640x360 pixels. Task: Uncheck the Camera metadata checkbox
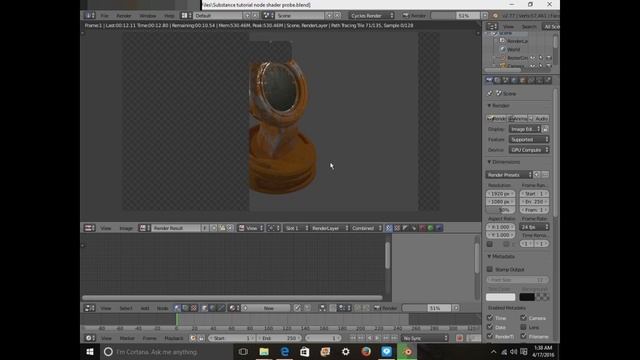click(x=523, y=318)
